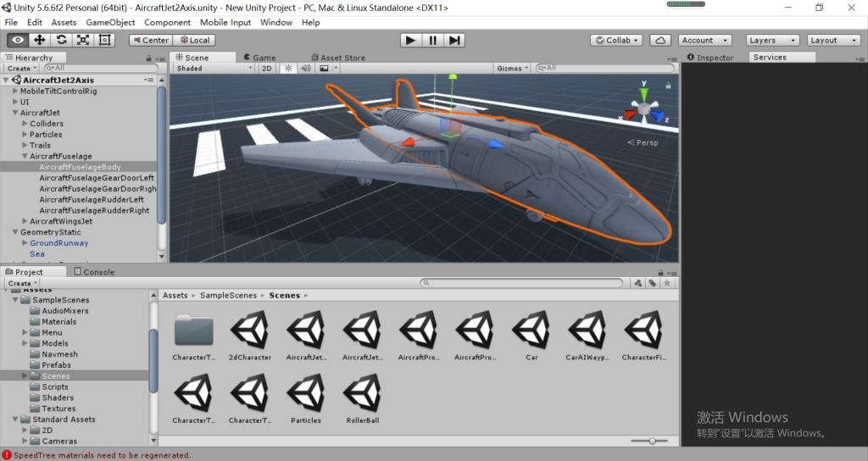Expand the Particles object in Hierarchy

[x=25, y=135]
